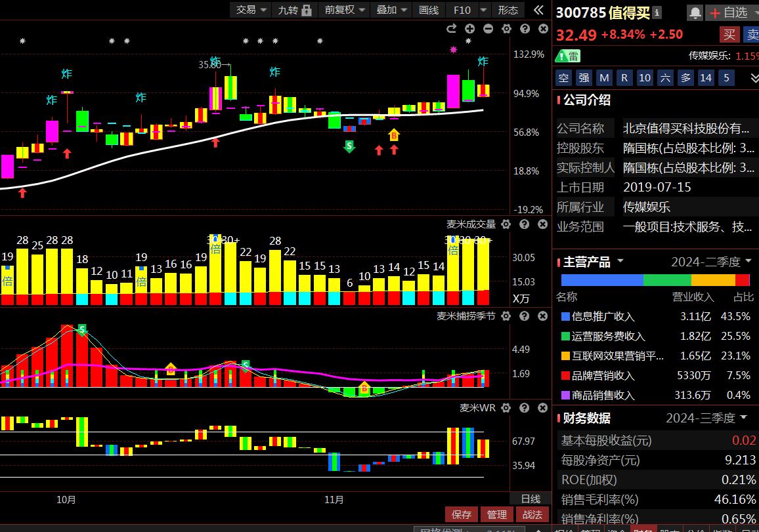Open the 交易 dropdown menu
The width and height of the screenshot is (759, 532).
pyautogui.click(x=252, y=10)
